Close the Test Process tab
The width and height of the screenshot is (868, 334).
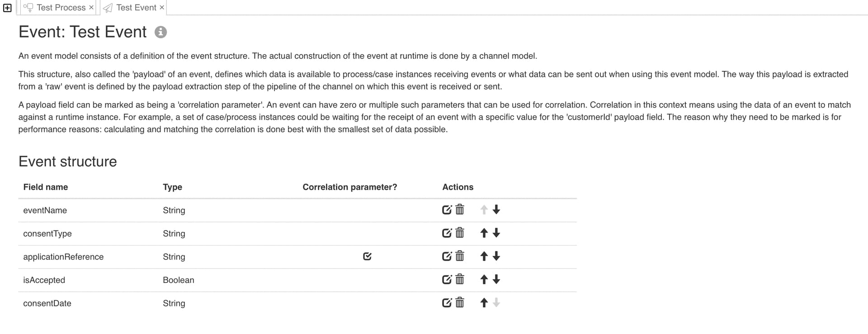tap(91, 8)
